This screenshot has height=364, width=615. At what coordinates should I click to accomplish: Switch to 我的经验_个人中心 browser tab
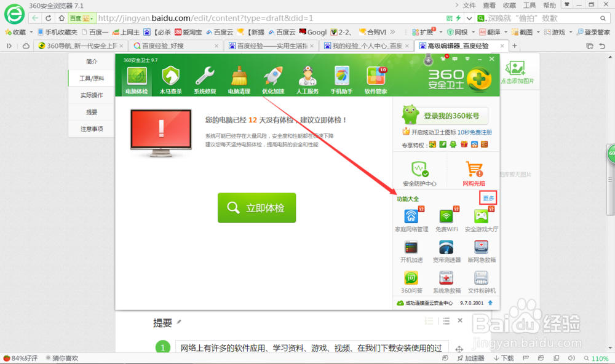click(x=366, y=46)
